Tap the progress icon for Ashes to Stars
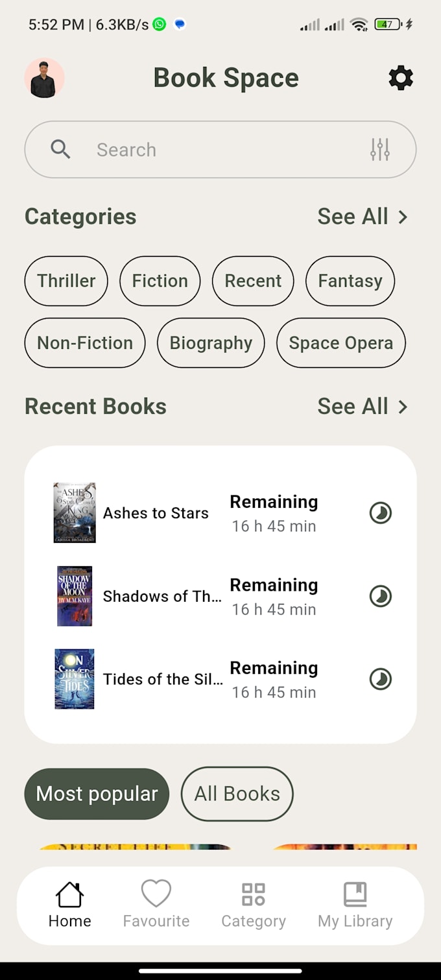The height and width of the screenshot is (980, 441). (381, 513)
